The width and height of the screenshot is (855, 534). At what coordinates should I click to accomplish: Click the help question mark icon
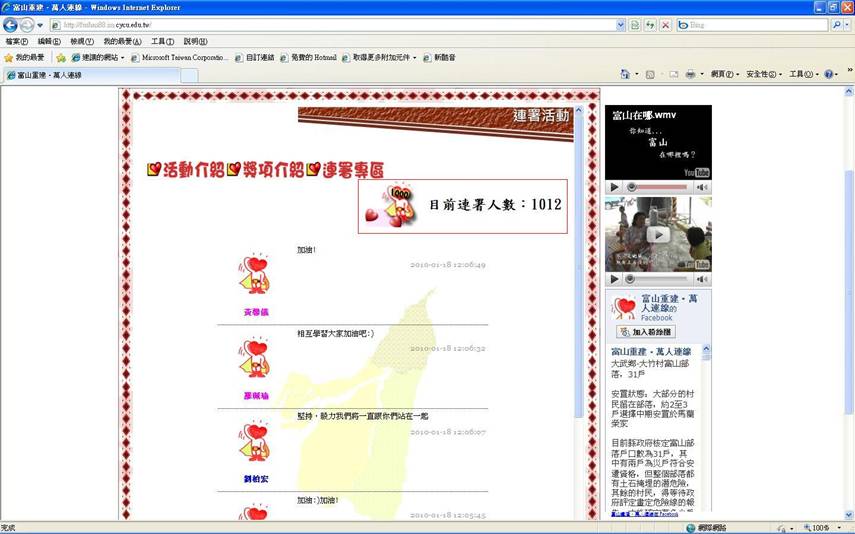[x=827, y=75]
